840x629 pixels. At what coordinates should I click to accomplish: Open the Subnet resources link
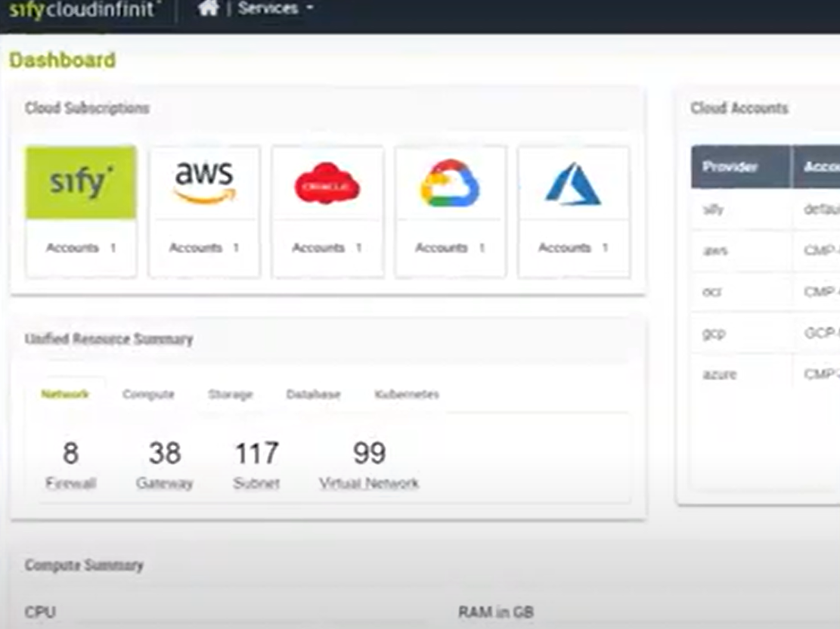tap(256, 482)
